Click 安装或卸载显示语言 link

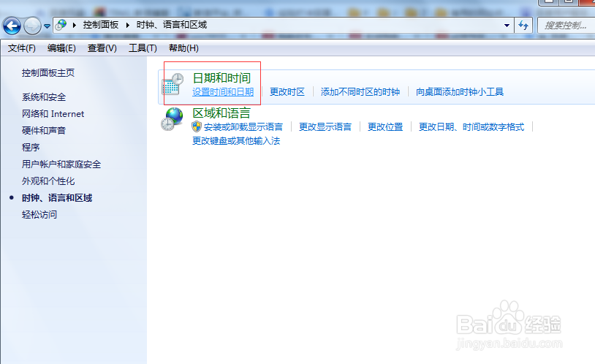click(x=243, y=126)
